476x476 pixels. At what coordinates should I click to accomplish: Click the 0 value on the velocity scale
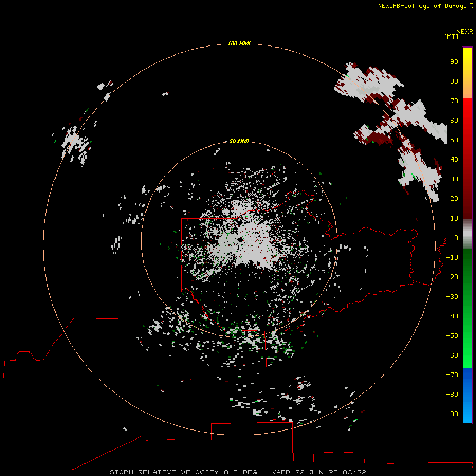click(456, 237)
